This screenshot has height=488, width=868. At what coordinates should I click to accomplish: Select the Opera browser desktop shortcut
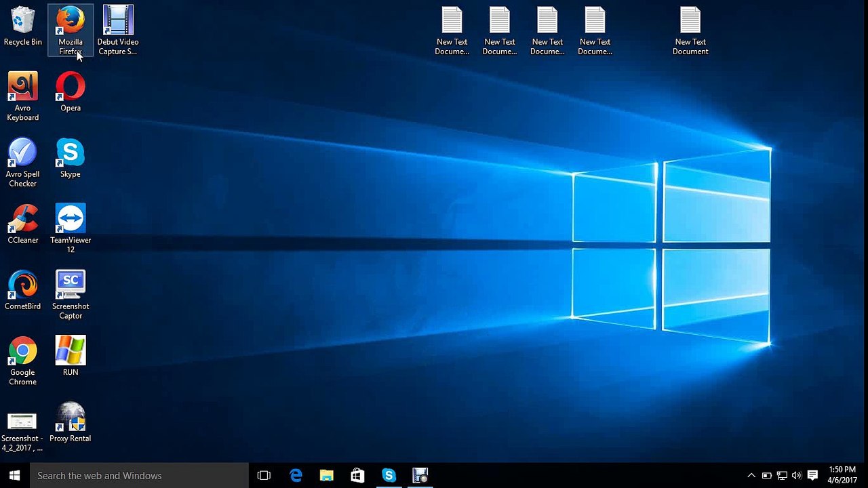[x=71, y=92]
